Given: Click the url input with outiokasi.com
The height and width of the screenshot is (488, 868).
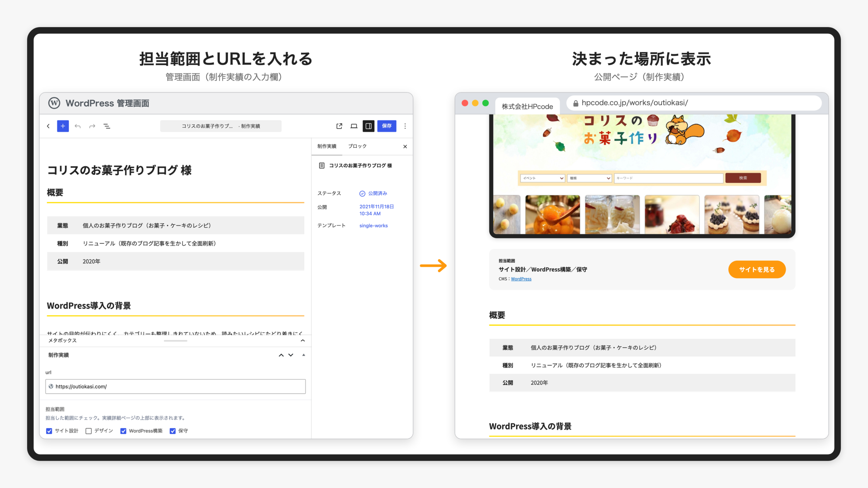Looking at the screenshot, I should click(x=175, y=386).
